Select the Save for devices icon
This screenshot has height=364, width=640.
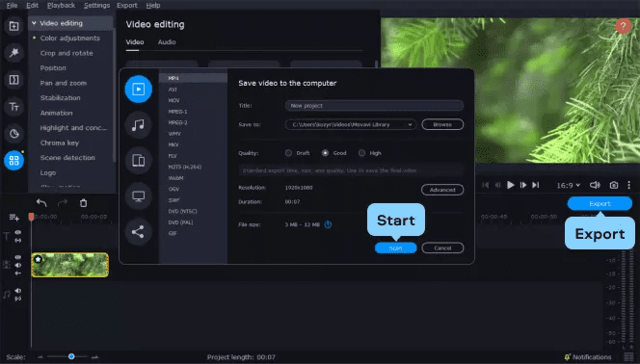(x=139, y=161)
